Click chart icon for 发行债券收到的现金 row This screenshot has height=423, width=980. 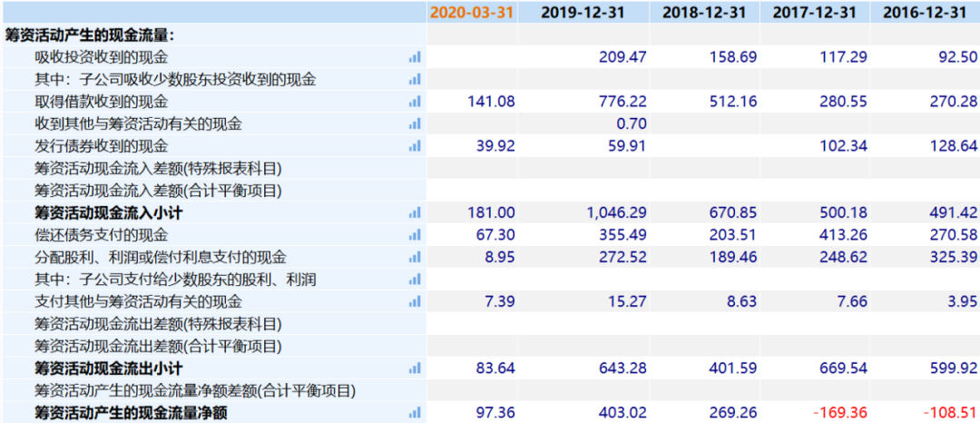[x=415, y=147]
